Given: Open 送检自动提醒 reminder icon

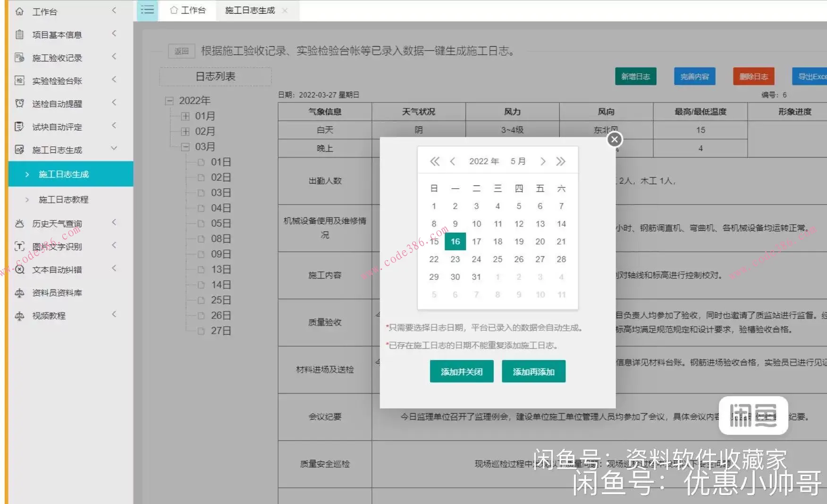Looking at the screenshot, I should [18, 103].
